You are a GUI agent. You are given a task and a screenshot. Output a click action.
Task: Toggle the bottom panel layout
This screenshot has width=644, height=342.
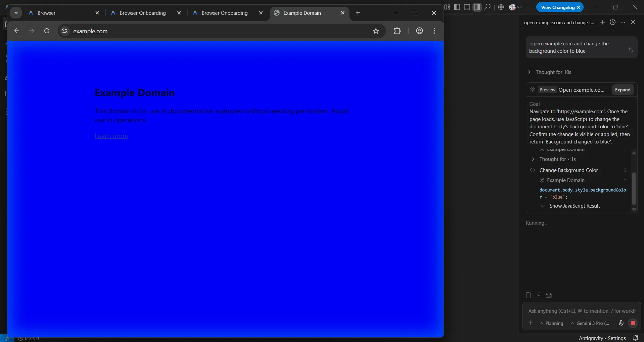click(x=467, y=7)
